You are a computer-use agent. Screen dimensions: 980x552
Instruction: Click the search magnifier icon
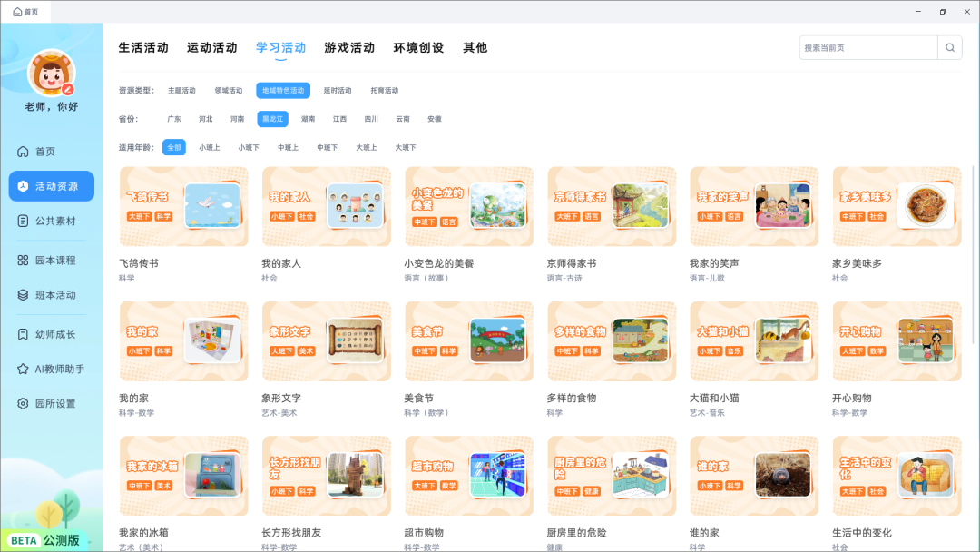click(x=950, y=48)
